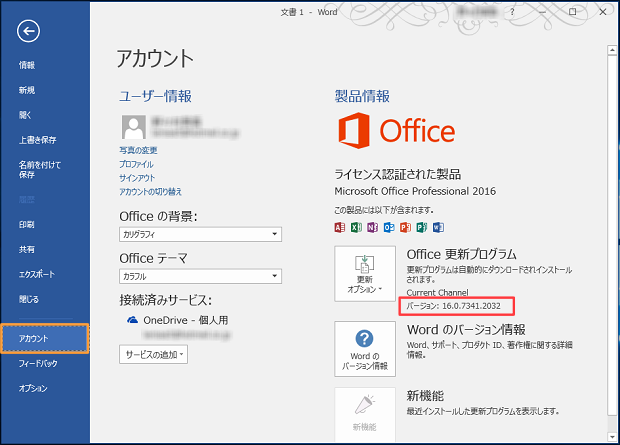Click the scrollbar up arrow

(x=612, y=50)
